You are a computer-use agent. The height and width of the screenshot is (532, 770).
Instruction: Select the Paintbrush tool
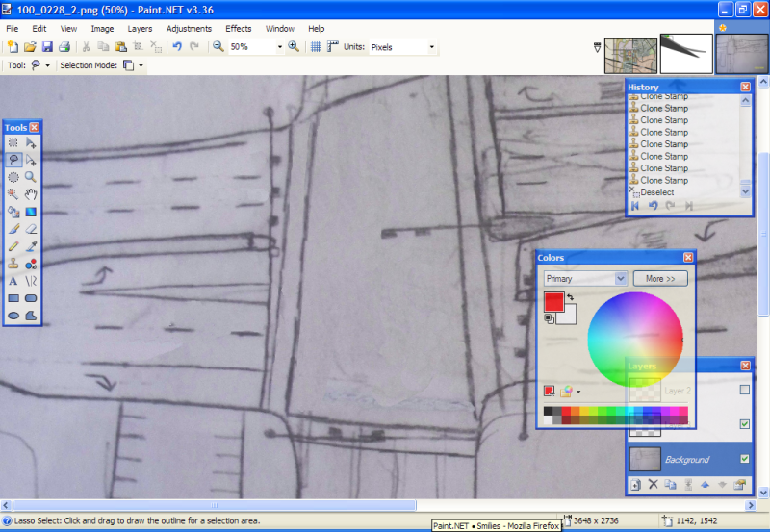click(13, 229)
